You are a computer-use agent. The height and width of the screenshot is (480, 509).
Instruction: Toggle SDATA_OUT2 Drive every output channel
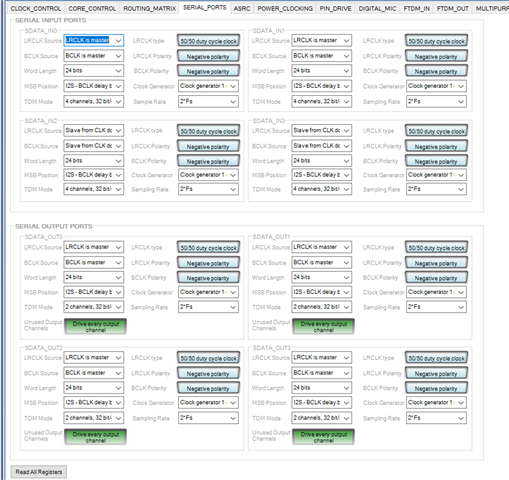95,437
